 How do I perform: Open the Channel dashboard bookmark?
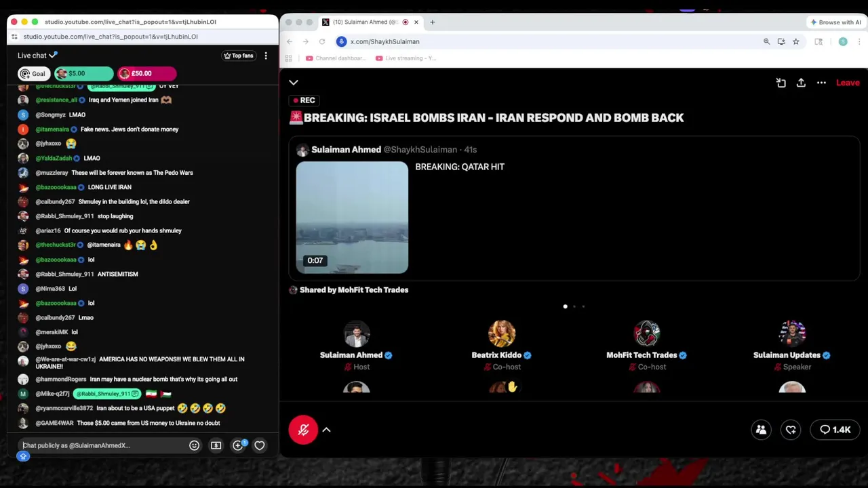pos(336,58)
